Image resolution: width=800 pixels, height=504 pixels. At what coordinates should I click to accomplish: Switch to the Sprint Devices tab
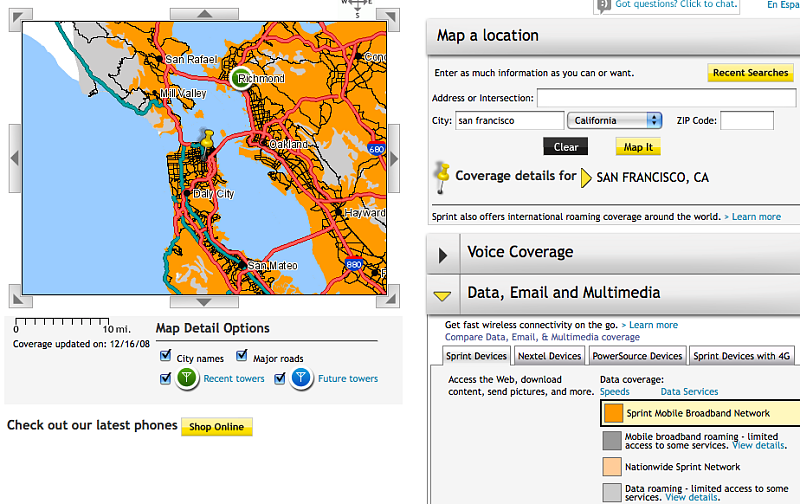tap(476, 356)
